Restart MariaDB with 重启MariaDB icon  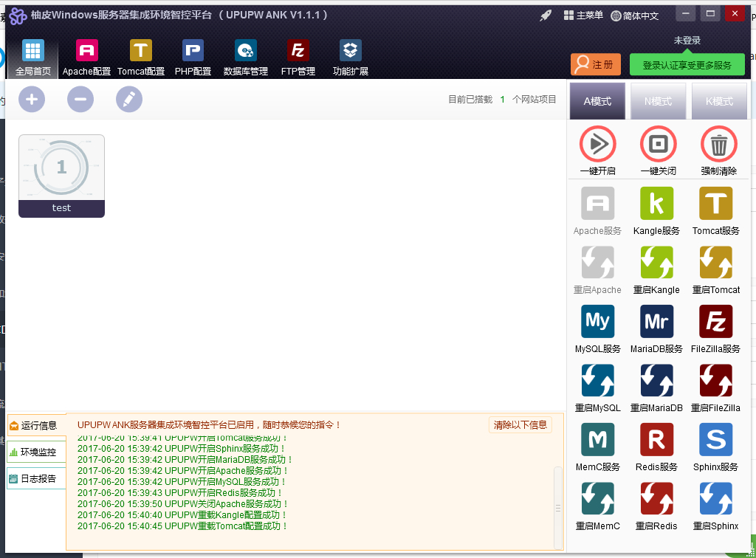[x=656, y=381]
